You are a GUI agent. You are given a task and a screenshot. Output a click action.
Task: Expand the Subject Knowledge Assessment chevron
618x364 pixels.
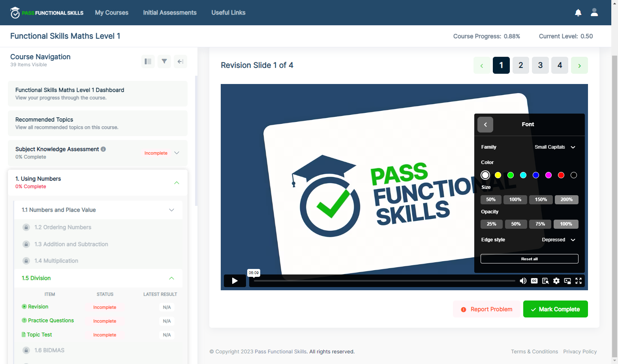point(177,153)
